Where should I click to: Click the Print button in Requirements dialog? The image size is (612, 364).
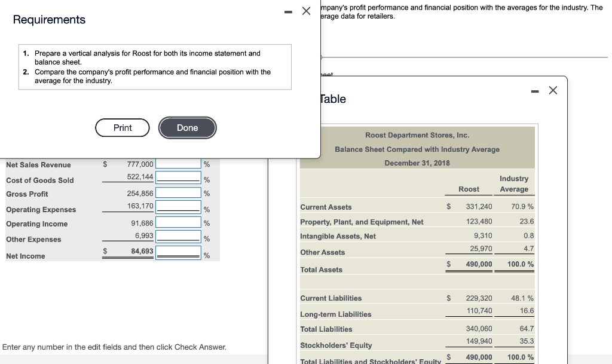click(x=122, y=127)
